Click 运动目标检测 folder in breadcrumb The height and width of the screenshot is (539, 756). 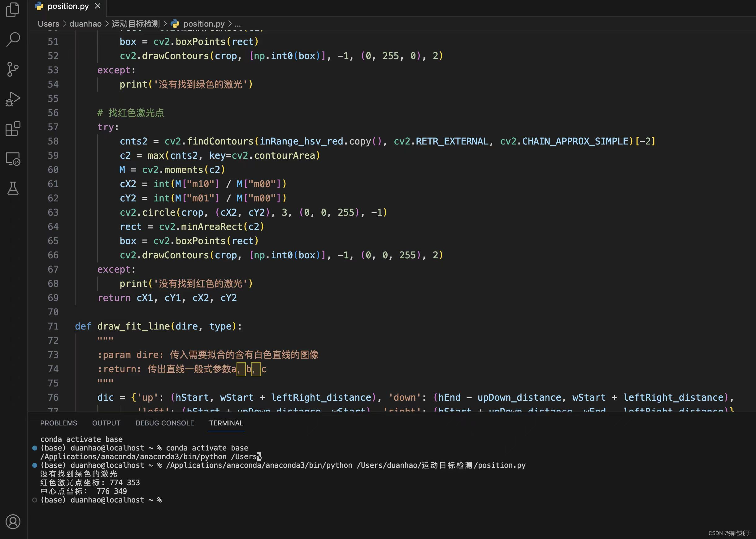pyautogui.click(x=136, y=24)
